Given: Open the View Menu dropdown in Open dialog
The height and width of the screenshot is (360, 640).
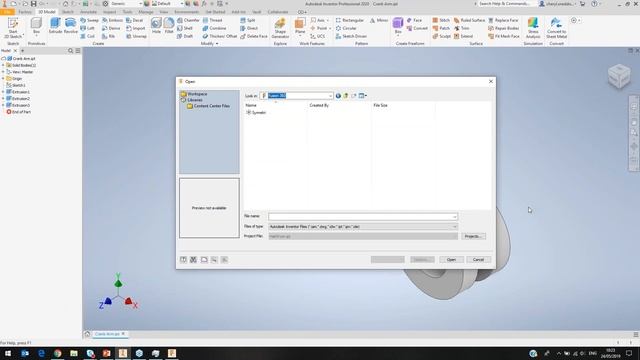Looking at the screenshot, I should [x=362, y=96].
